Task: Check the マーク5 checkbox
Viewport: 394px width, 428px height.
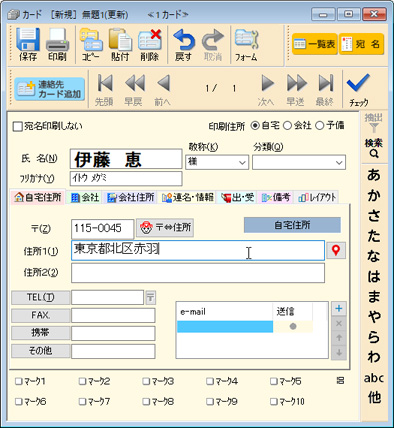Action: [273, 381]
